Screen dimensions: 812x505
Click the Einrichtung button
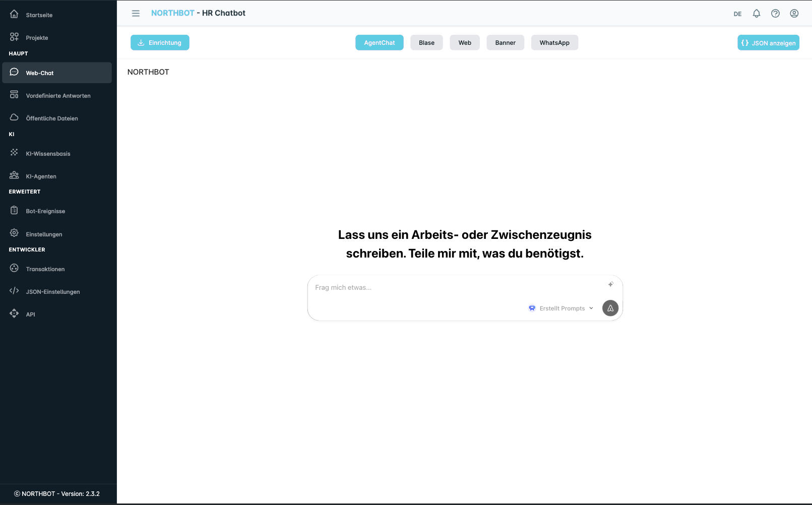point(160,42)
